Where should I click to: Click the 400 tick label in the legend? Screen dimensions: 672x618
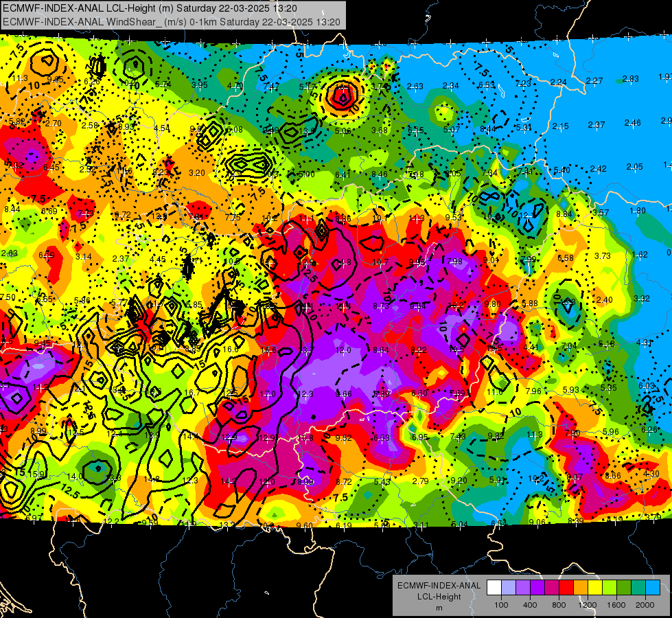(x=530, y=605)
